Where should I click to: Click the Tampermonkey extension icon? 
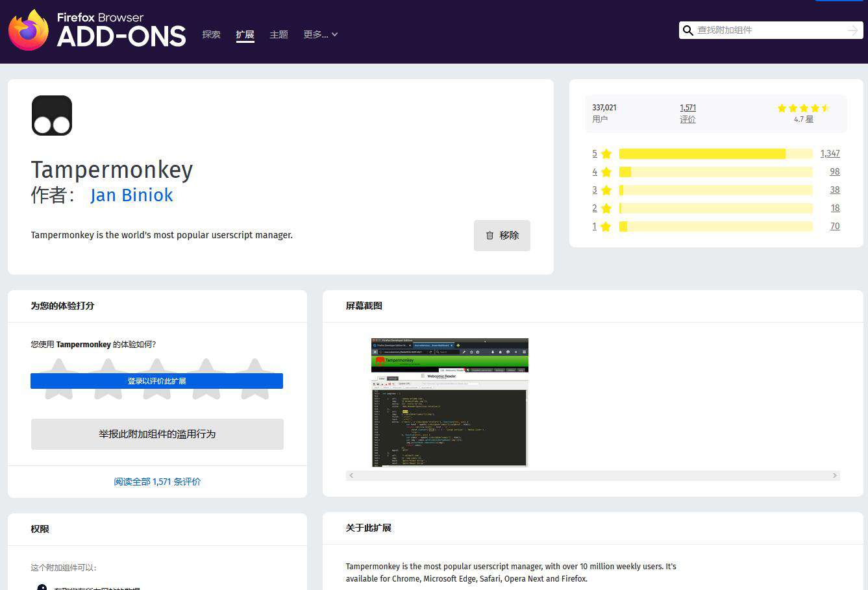[x=52, y=116]
